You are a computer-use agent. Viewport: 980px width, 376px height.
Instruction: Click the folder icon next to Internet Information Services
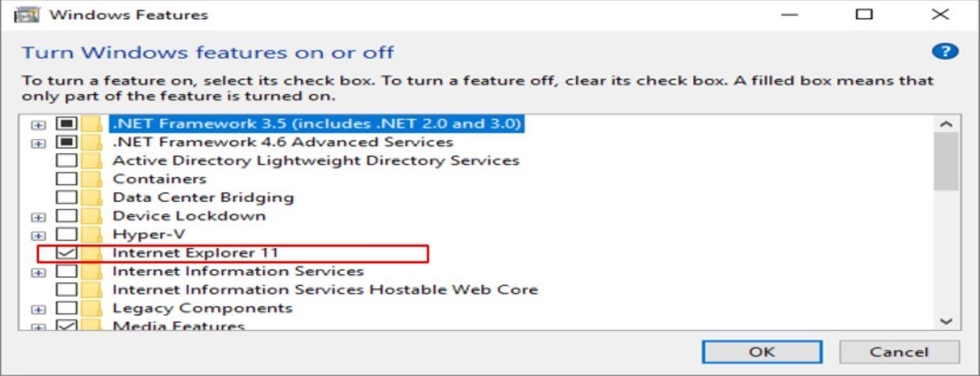click(92, 271)
